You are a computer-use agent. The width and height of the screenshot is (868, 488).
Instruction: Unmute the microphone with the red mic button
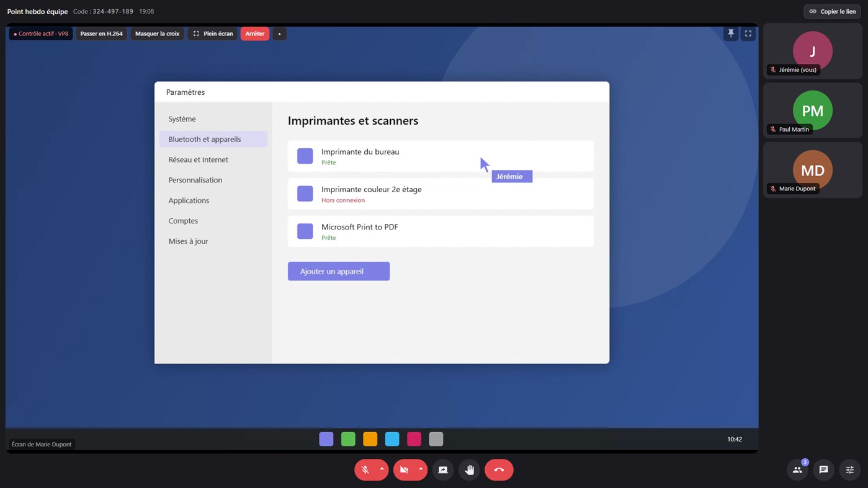(x=365, y=470)
